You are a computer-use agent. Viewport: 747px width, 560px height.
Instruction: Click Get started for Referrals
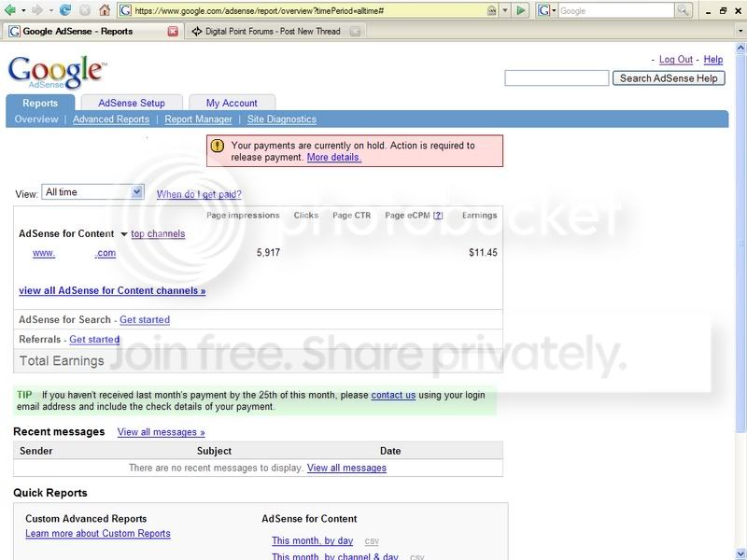pyautogui.click(x=94, y=339)
